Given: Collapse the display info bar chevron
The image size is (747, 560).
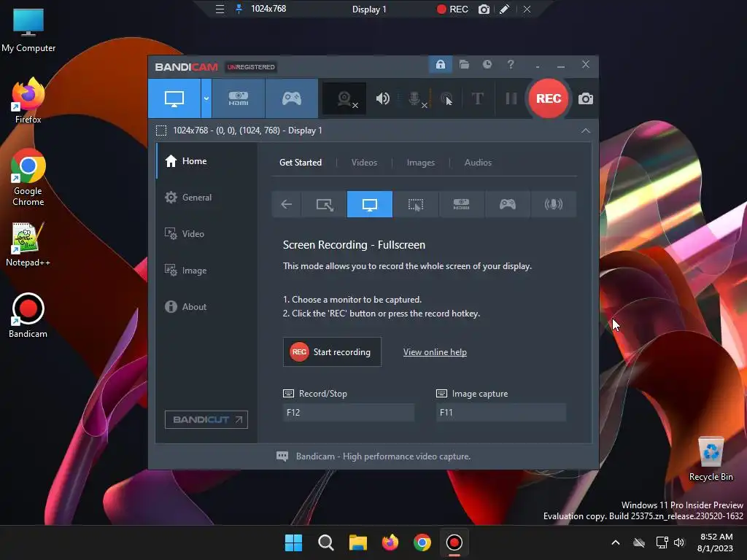Looking at the screenshot, I should click(586, 131).
